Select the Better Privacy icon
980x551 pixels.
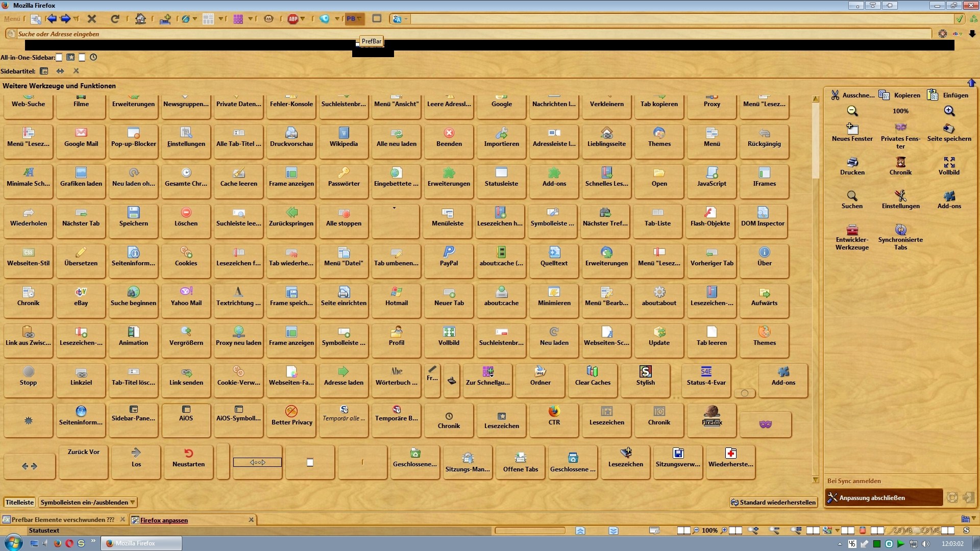(x=291, y=412)
